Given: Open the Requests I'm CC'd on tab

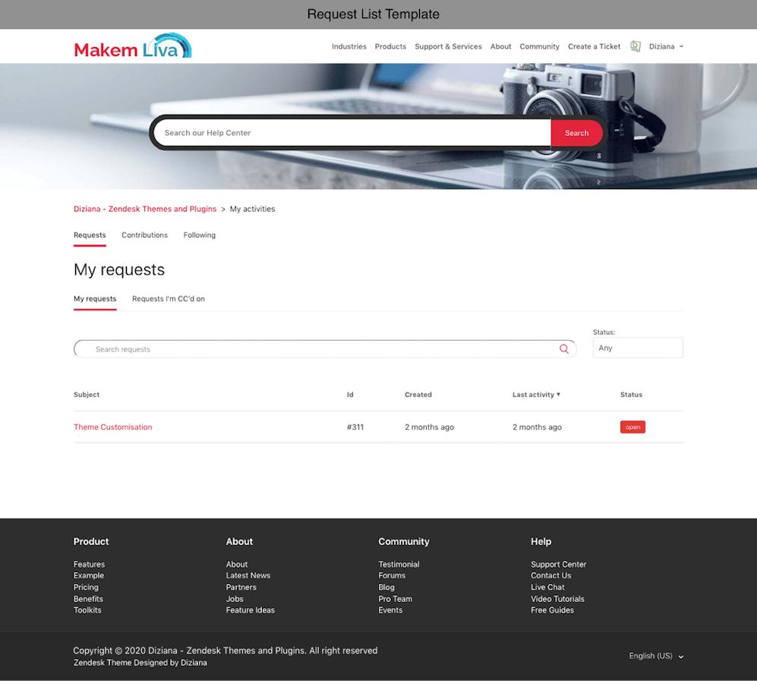Looking at the screenshot, I should (x=169, y=299).
